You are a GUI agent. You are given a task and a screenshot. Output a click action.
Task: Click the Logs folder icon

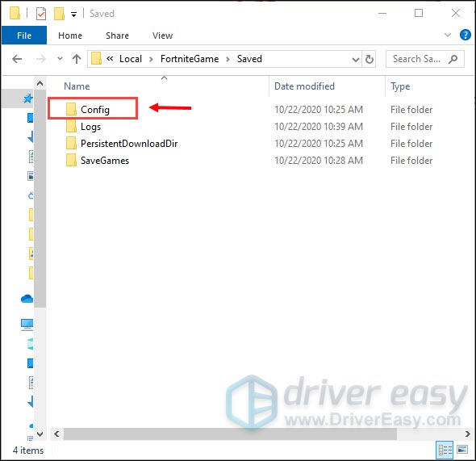[x=71, y=126]
